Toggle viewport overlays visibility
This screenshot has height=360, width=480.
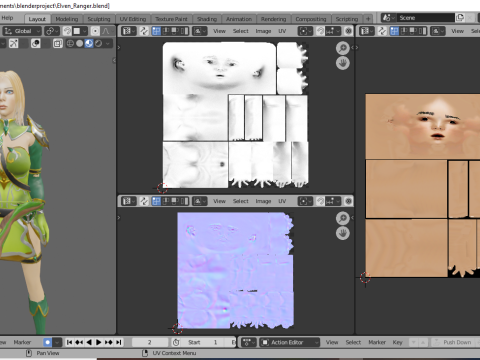pyautogui.click(x=36, y=43)
